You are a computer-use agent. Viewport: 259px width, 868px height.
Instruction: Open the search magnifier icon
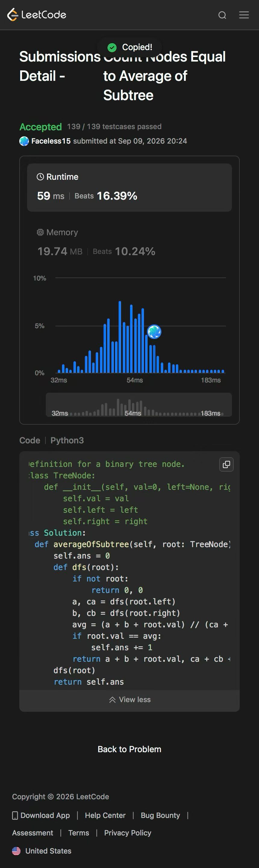222,15
